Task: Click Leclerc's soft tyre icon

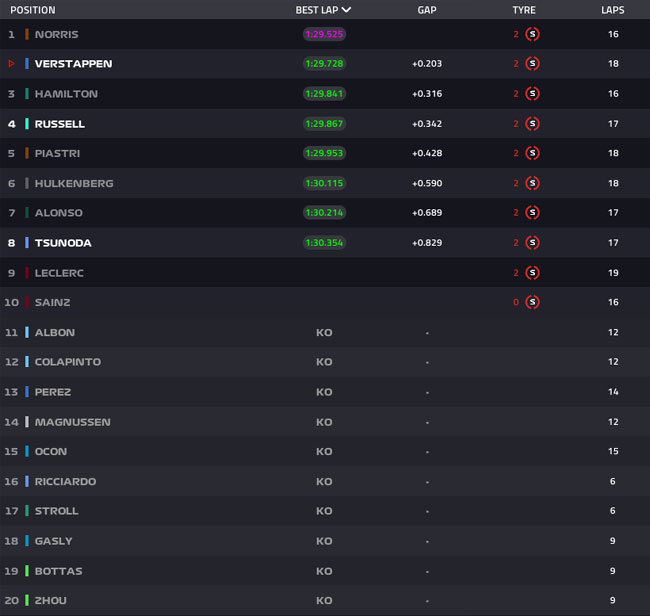Action: (x=532, y=273)
